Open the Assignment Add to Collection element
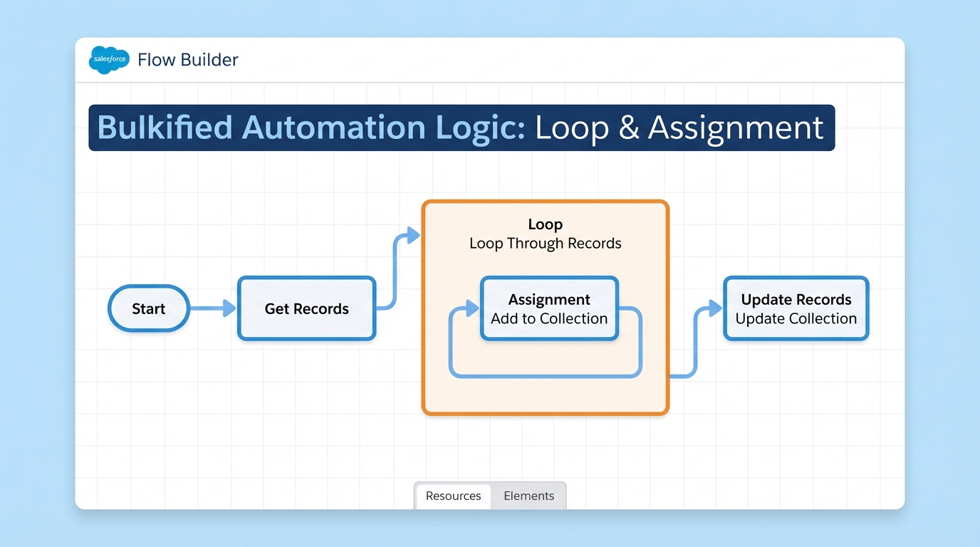Image resolution: width=980 pixels, height=547 pixels. point(548,308)
